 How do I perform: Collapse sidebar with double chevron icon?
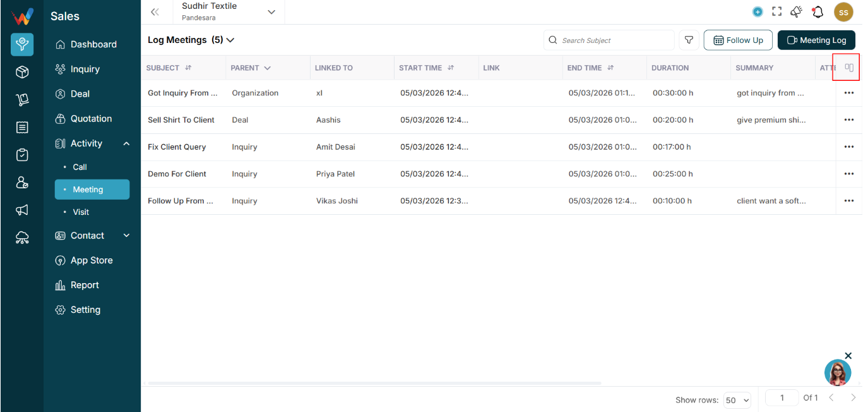point(155,12)
